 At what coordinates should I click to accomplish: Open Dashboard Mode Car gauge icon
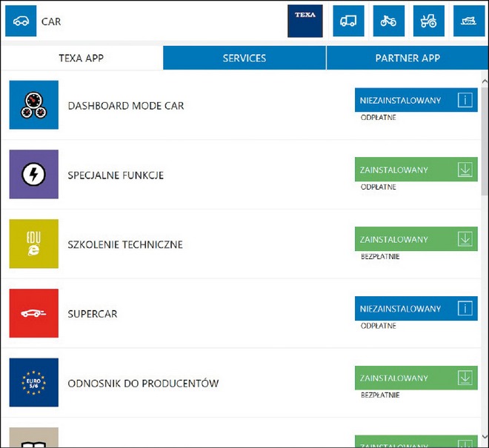(34, 105)
